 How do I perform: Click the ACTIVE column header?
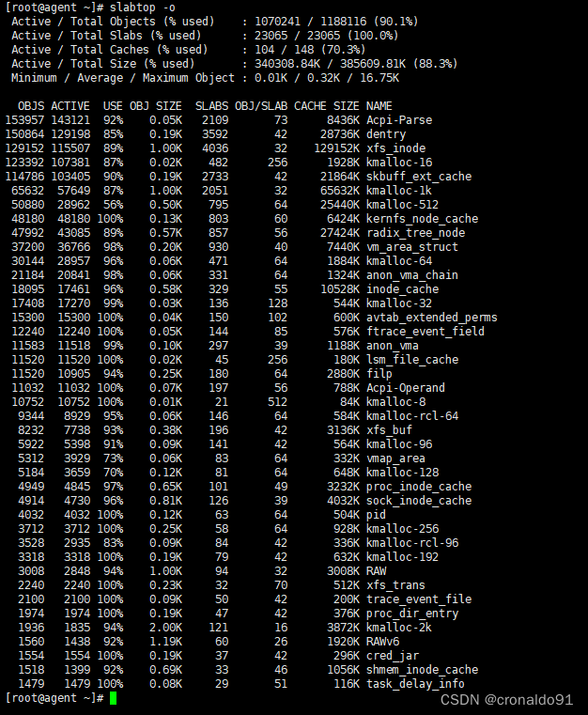tap(70, 106)
